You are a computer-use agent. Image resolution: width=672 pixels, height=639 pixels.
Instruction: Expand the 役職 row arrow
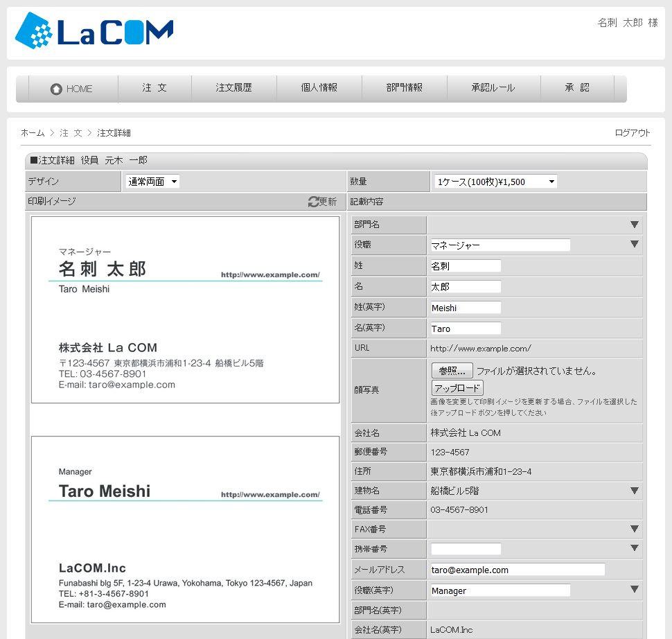[634, 245]
